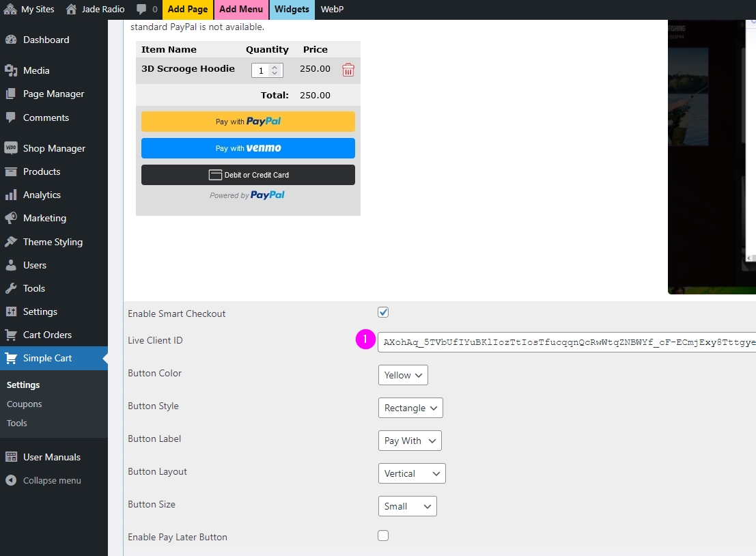Click the Settings sliders icon
Screen dimensions: 756x556
coord(11,311)
